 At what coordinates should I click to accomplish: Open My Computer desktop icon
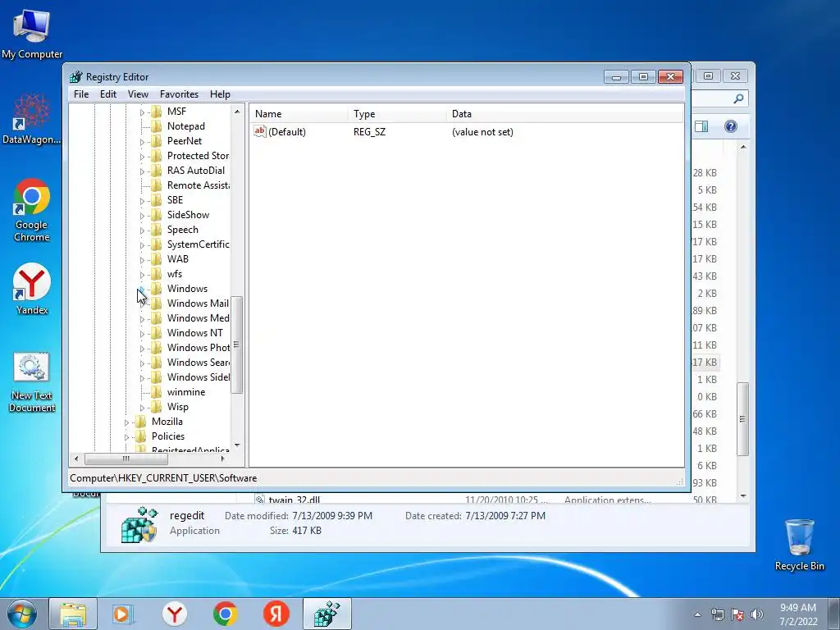coord(32,34)
